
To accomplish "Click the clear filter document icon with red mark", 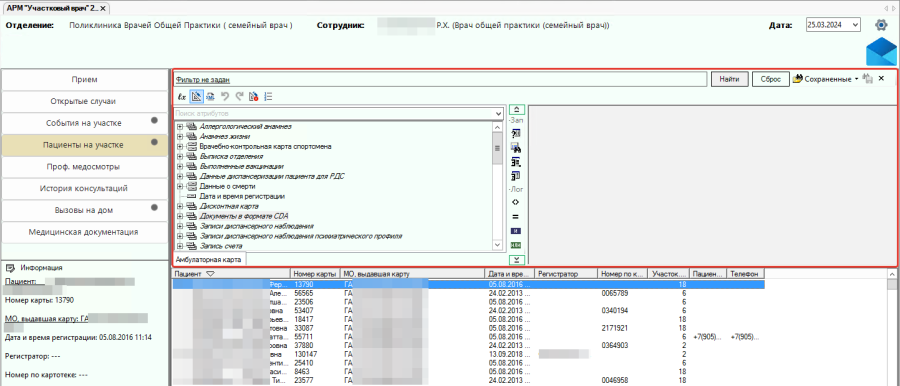I will coord(253,97).
